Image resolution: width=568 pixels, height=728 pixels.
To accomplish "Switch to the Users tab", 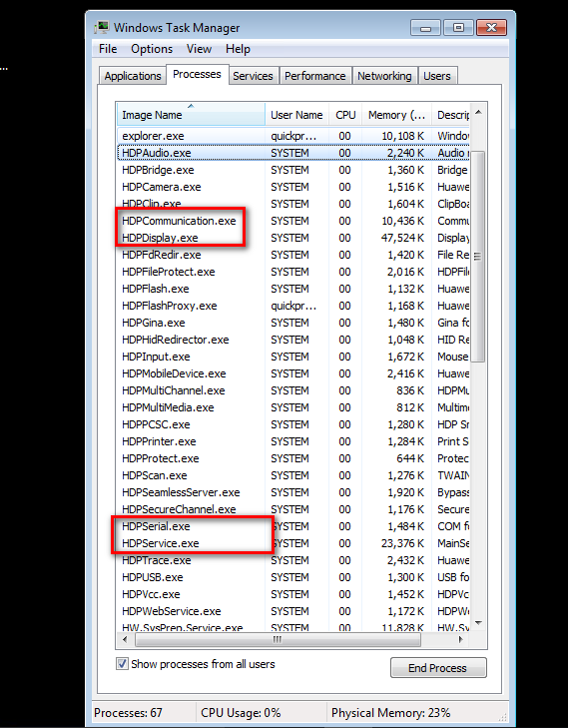I will point(436,76).
